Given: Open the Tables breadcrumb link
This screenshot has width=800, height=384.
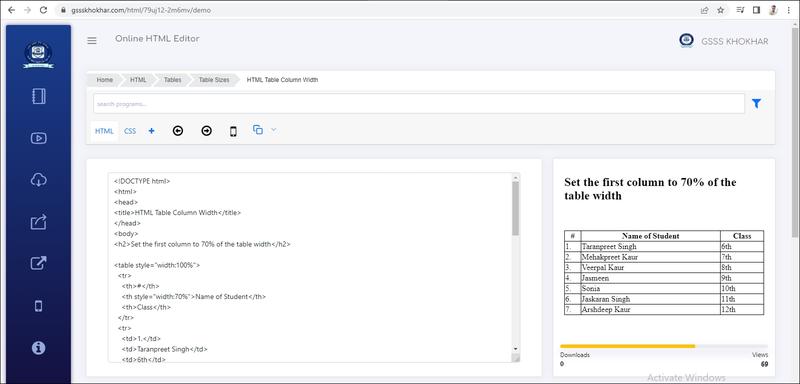Looking at the screenshot, I should tap(172, 80).
